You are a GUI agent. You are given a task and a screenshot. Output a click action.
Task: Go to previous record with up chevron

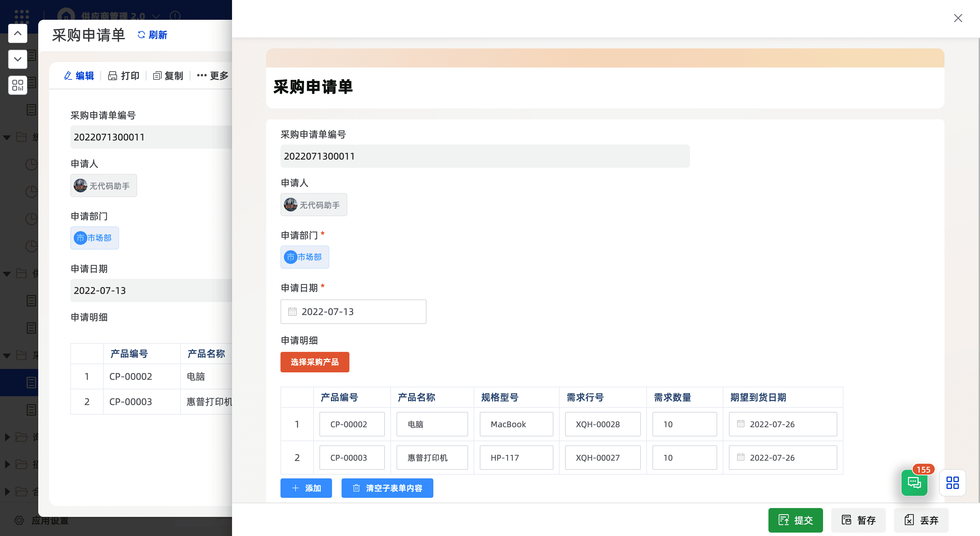pyautogui.click(x=17, y=33)
